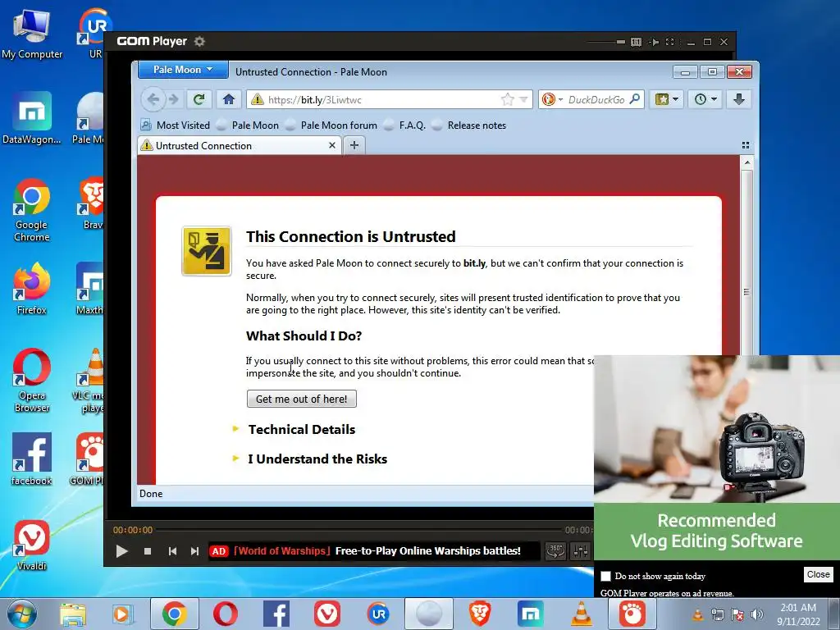Check Do not show again today
Image resolution: width=840 pixels, height=630 pixels.
605,576
